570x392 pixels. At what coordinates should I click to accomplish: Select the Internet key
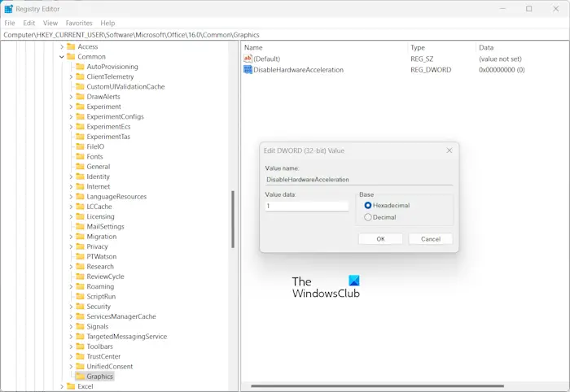click(99, 186)
